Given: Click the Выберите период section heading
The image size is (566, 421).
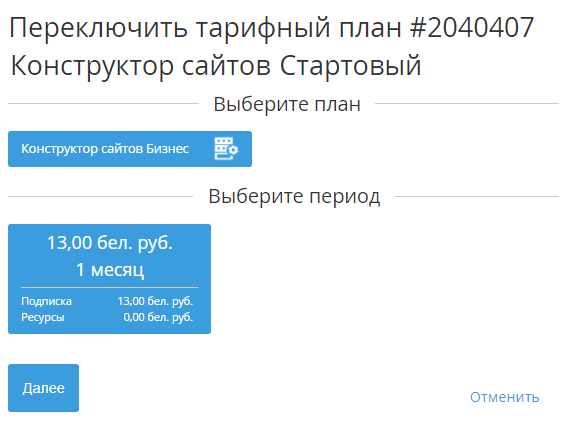Looking at the screenshot, I should (294, 197).
